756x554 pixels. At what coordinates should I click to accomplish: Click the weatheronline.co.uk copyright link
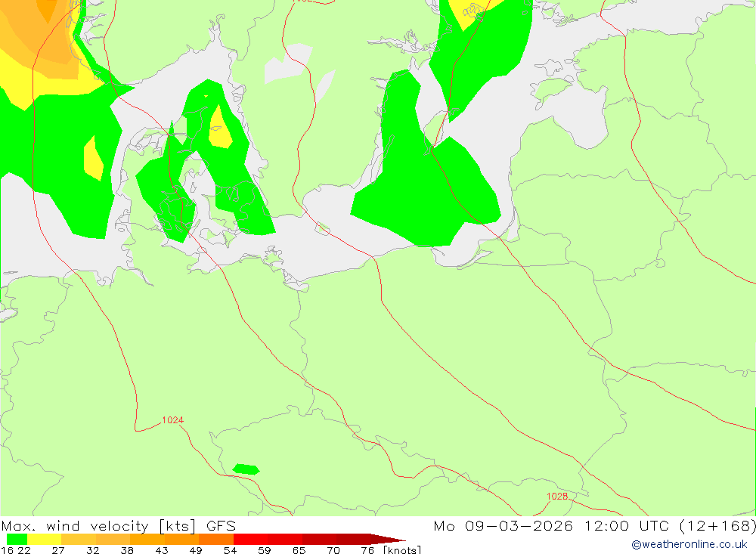point(689,544)
